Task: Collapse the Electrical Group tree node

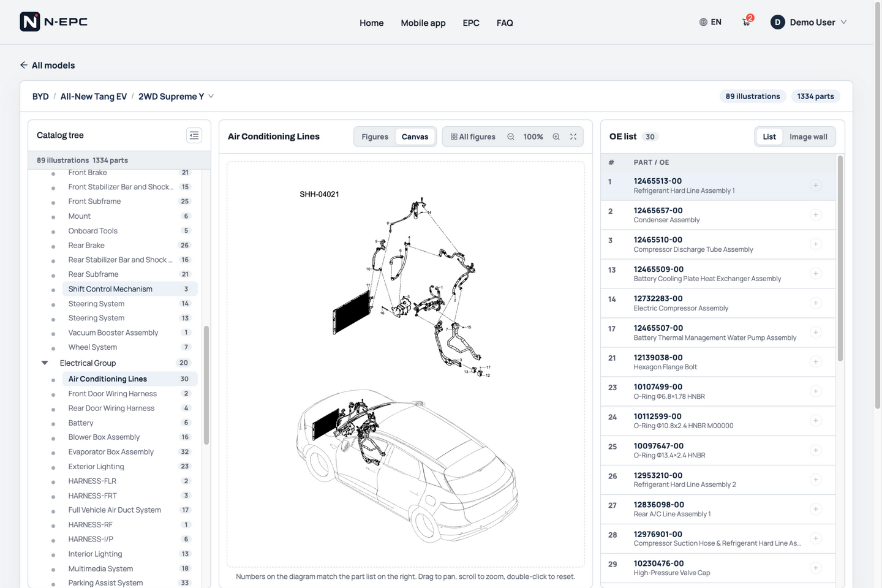Action: (x=45, y=363)
